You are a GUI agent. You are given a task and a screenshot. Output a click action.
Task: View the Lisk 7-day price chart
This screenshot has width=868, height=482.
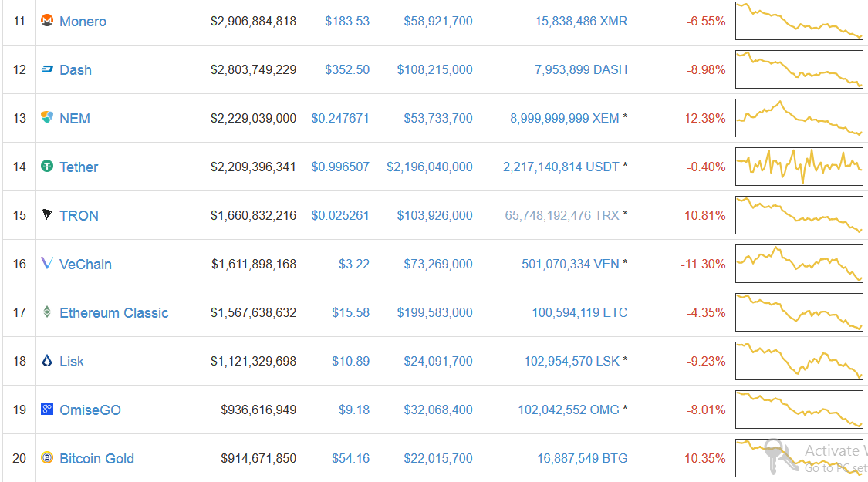click(799, 361)
